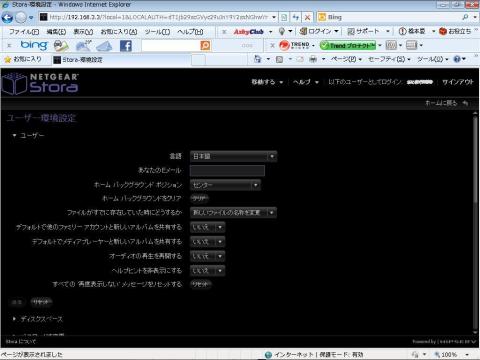Image resolution: width=480 pixels, height=360 pixels.
Task: Click the Refresh arrows icon
Action: (x=296, y=17)
